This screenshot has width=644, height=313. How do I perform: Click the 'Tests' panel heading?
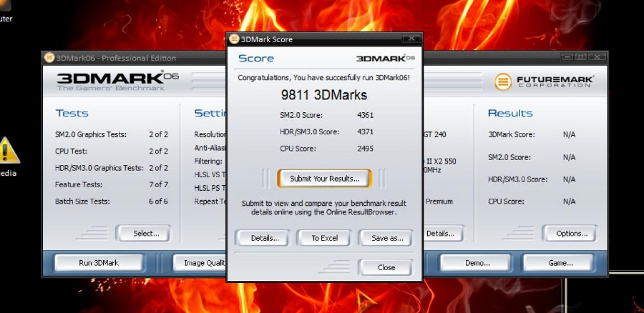[x=72, y=113]
